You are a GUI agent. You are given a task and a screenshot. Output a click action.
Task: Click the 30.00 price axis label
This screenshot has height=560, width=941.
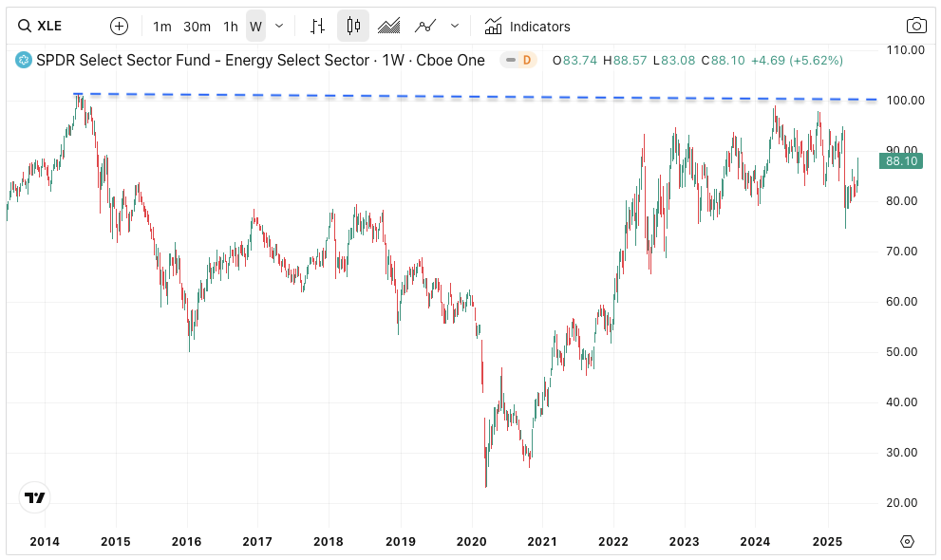pyautogui.click(x=901, y=453)
